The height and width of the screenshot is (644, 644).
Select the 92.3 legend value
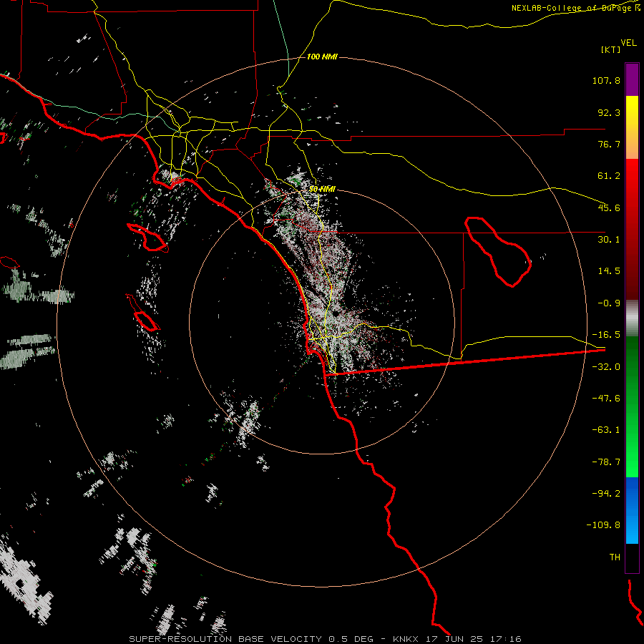tap(609, 112)
